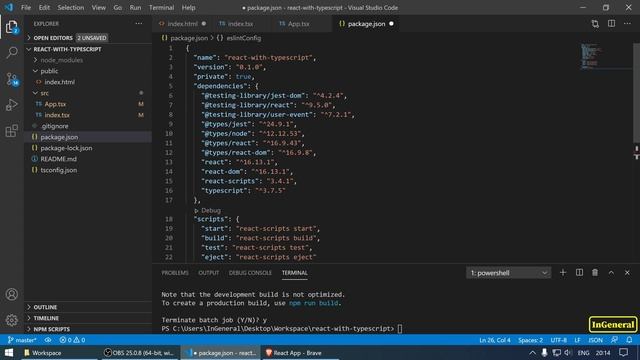Expand the Timeline section
The image size is (640, 360).
[88, 318]
